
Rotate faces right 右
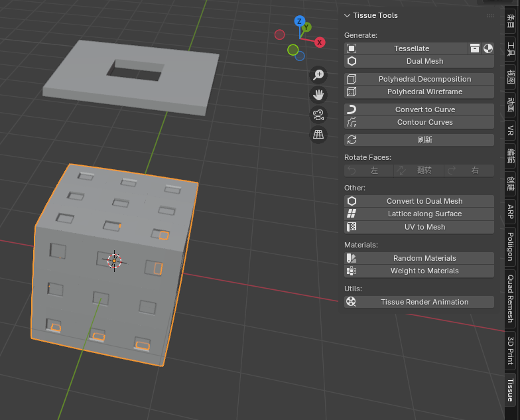(470, 171)
